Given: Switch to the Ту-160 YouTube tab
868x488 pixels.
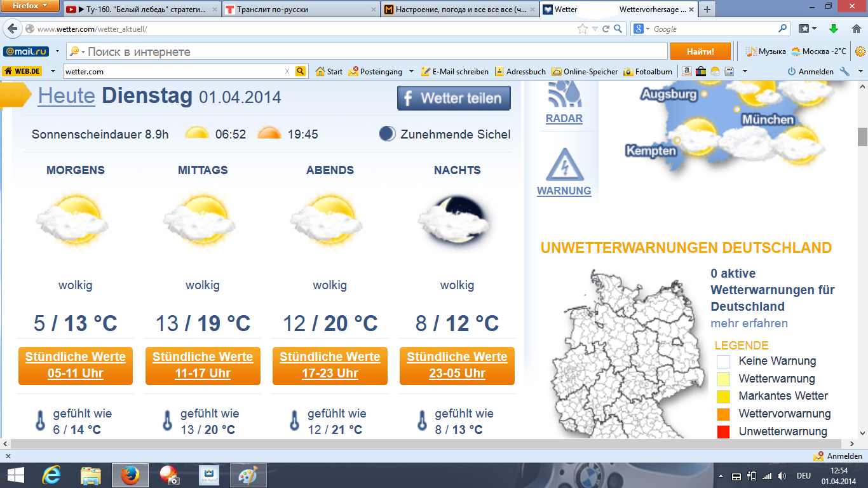Looking at the screenshot, I should 141,10.
